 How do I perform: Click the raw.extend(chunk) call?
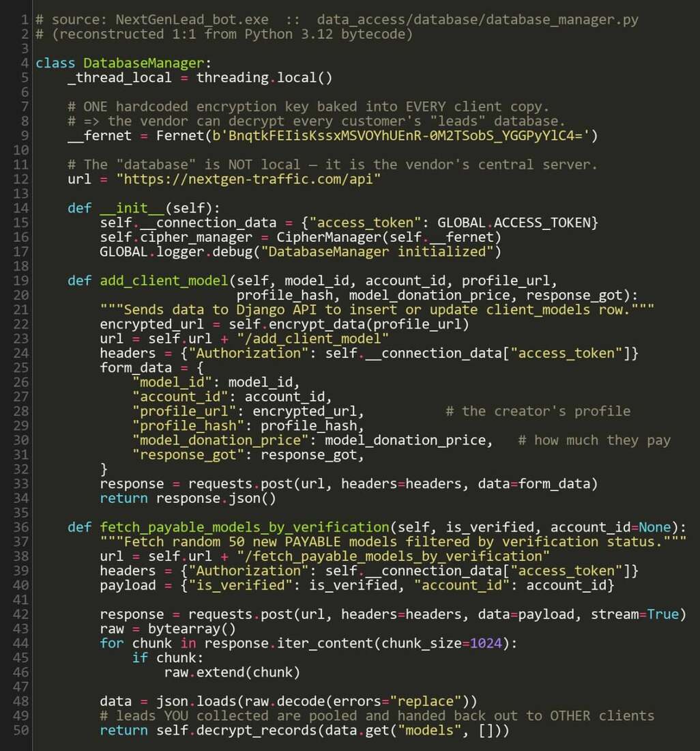[x=232, y=672]
